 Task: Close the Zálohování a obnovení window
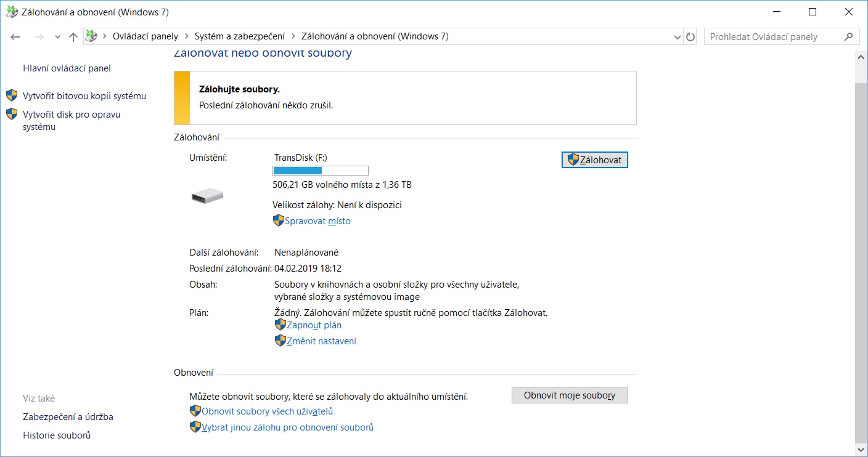(x=848, y=12)
